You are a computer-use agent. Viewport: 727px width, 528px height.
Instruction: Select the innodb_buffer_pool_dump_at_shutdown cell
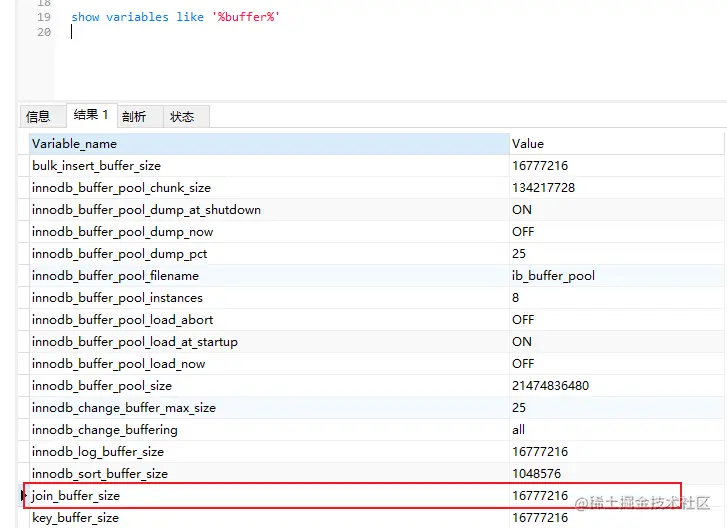coord(269,210)
